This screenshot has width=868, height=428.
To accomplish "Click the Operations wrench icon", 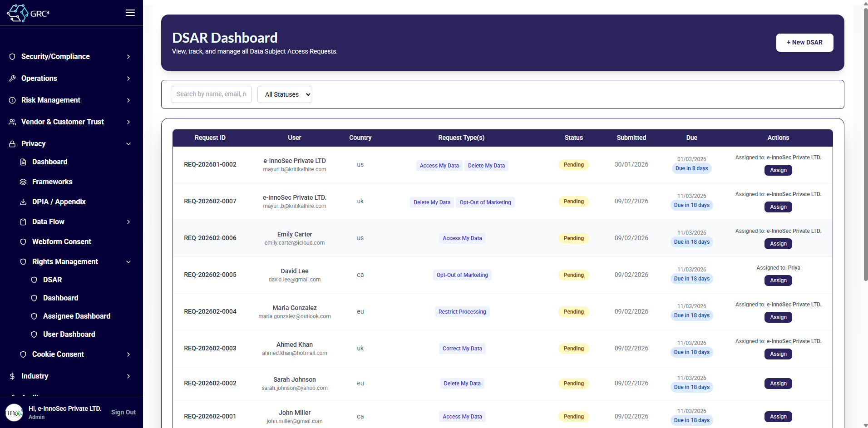I will [x=12, y=79].
